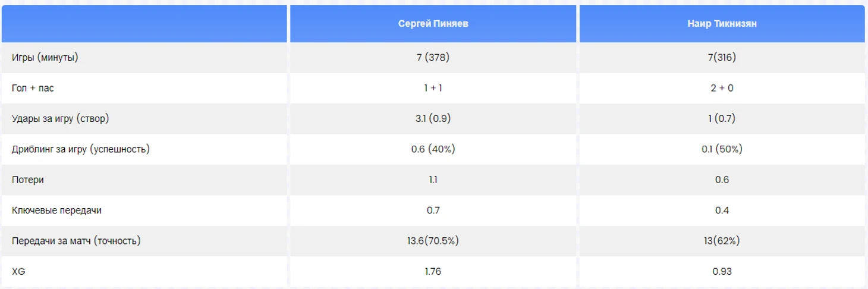Image resolution: width=868 pixels, height=289 pixels.
Task: Select the 13.6(70.5%) passes value
Action: pos(433,241)
